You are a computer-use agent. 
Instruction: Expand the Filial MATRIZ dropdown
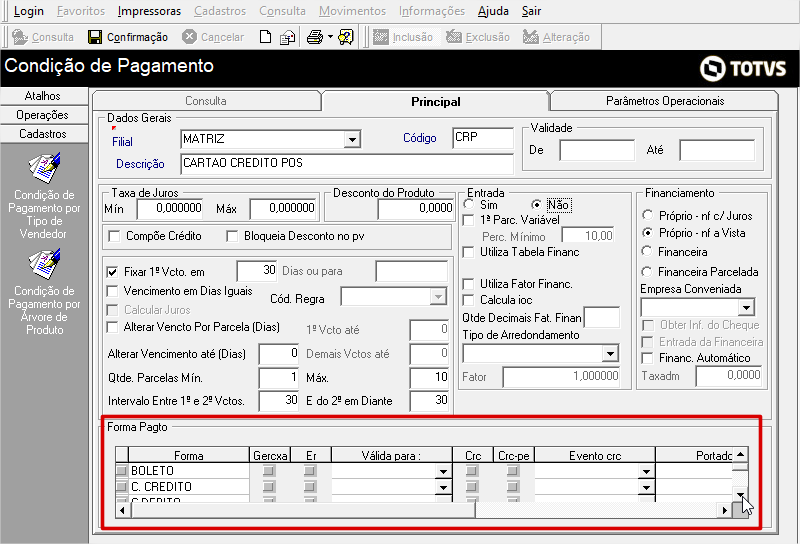352,139
